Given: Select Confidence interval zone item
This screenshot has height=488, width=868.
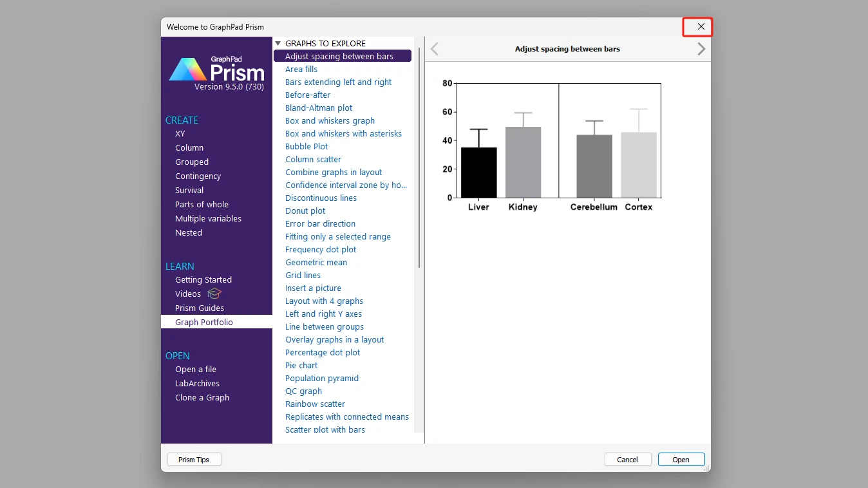Looking at the screenshot, I should pyautogui.click(x=346, y=185).
